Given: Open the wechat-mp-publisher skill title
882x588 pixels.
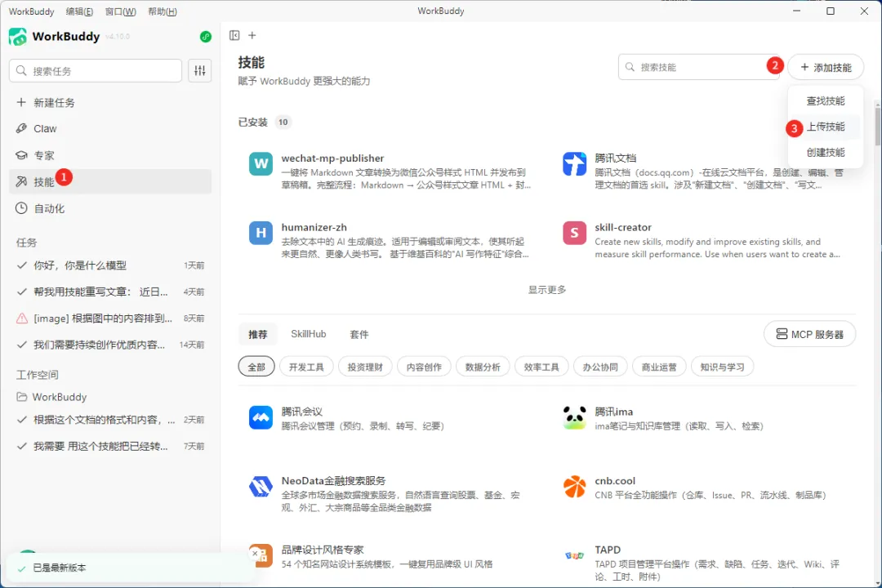Looking at the screenshot, I should click(x=332, y=158).
